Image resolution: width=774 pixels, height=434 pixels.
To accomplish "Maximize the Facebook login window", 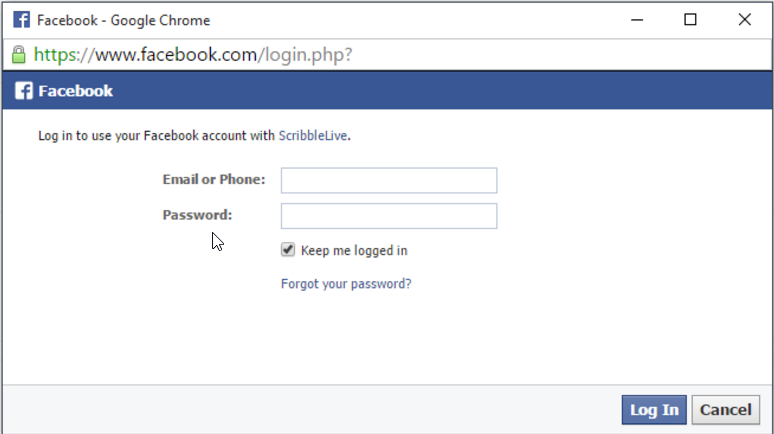I will [690, 20].
